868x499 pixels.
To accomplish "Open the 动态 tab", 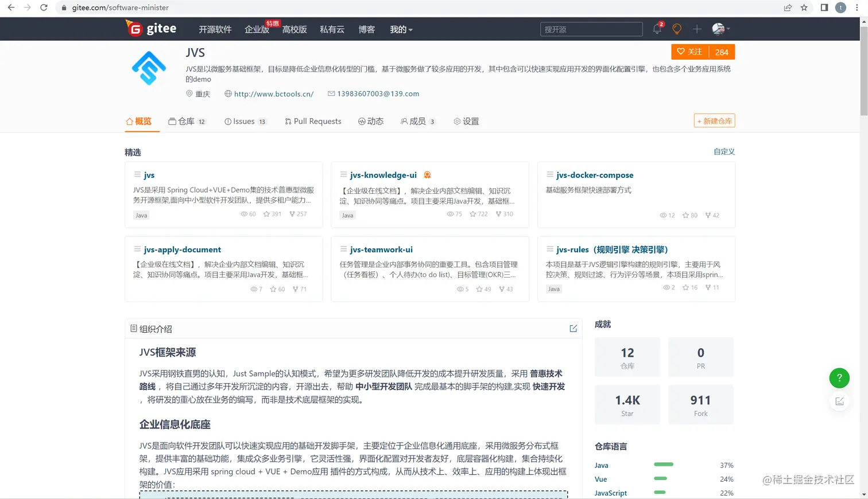I will click(x=371, y=121).
